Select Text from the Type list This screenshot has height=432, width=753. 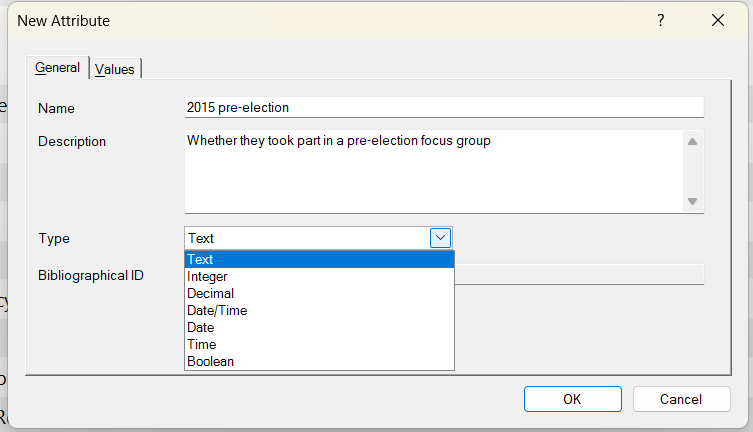tap(319, 259)
